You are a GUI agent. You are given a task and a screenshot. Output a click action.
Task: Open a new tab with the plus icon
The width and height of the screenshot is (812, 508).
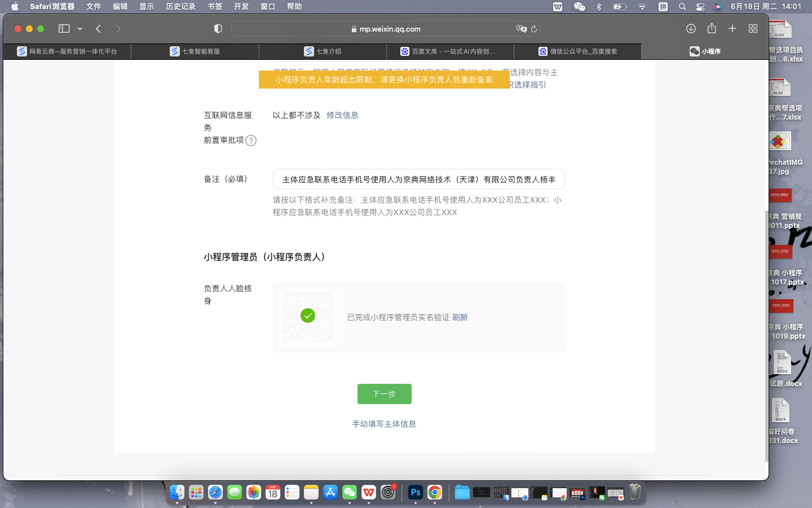[732, 29]
